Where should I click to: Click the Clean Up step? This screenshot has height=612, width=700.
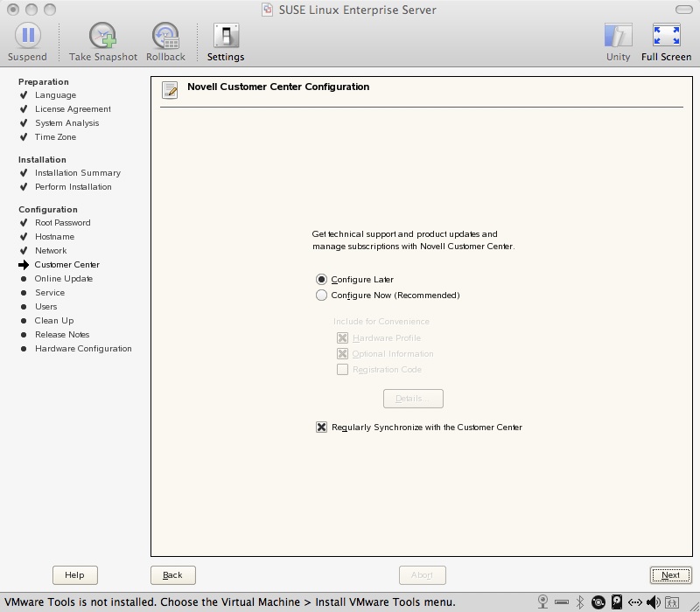pos(54,321)
